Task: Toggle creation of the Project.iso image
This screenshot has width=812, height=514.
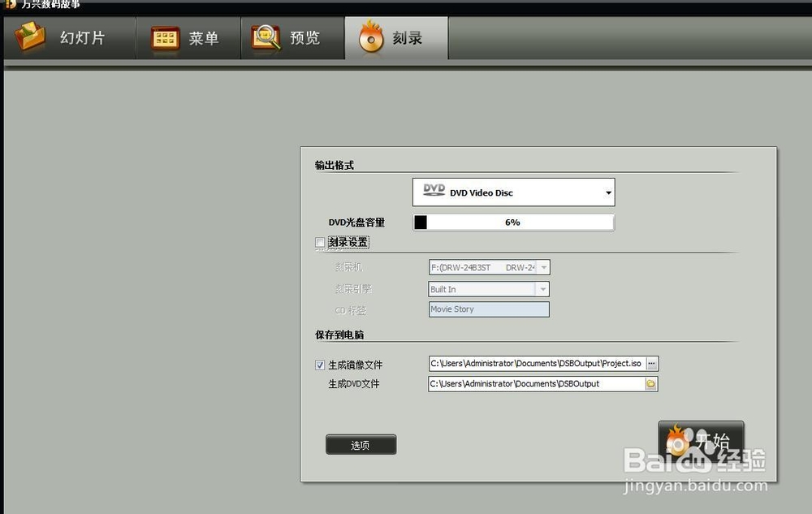Action: 320,365
